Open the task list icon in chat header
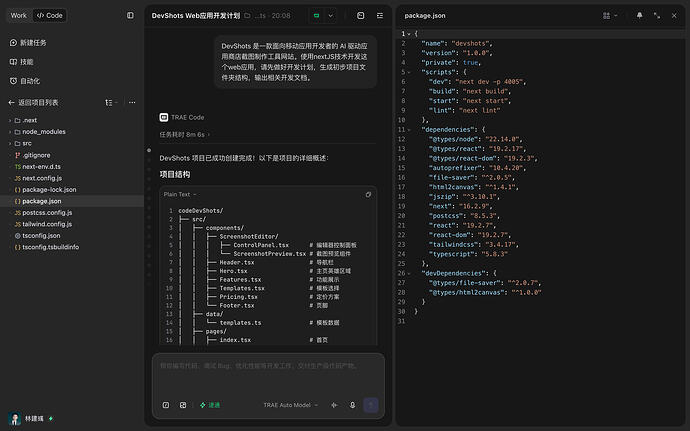The image size is (690, 431). (x=380, y=15)
